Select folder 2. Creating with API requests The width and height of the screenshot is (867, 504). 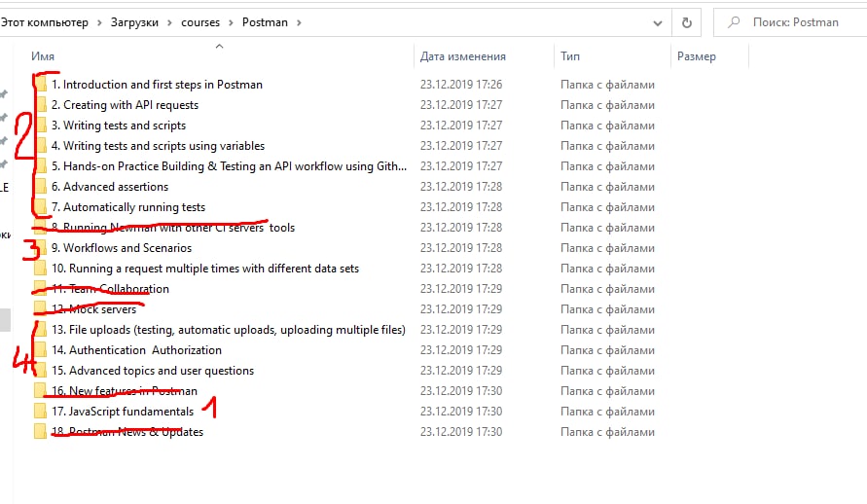[x=125, y=105]
